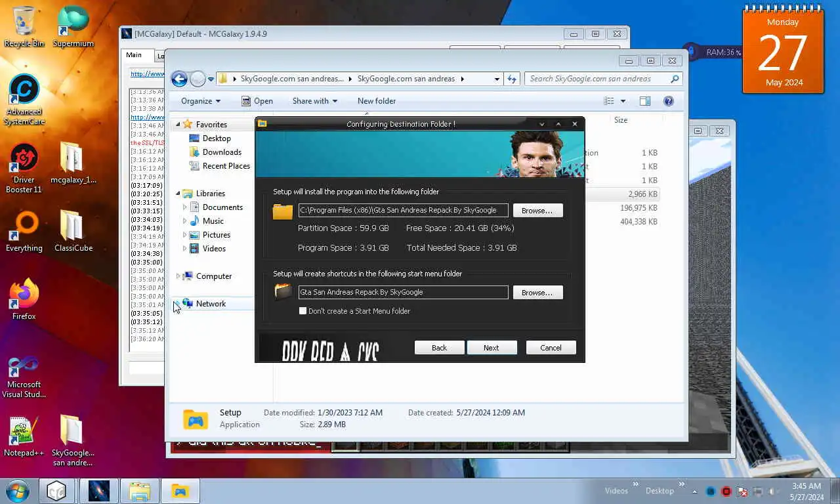The image size is (840, 504).
Task: Click Open in Explorer toolbar
Action: tap(257, 101)
